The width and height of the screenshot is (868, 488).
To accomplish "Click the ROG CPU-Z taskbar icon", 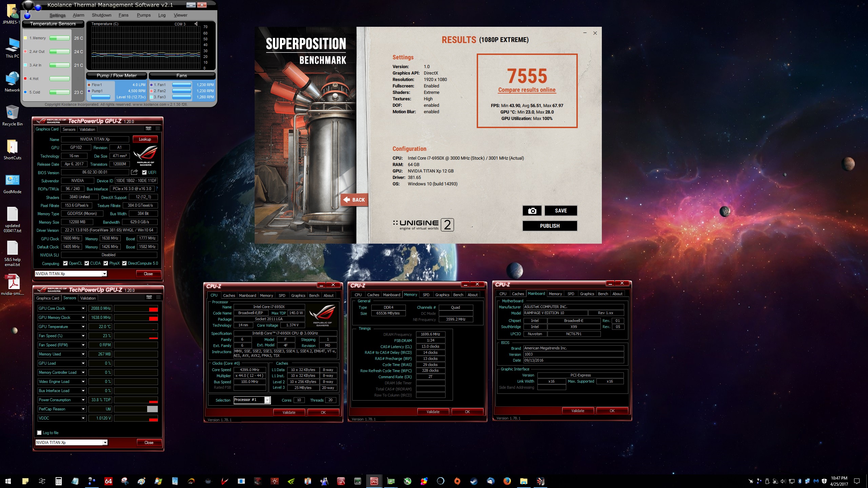I will [x=374, y=481].
